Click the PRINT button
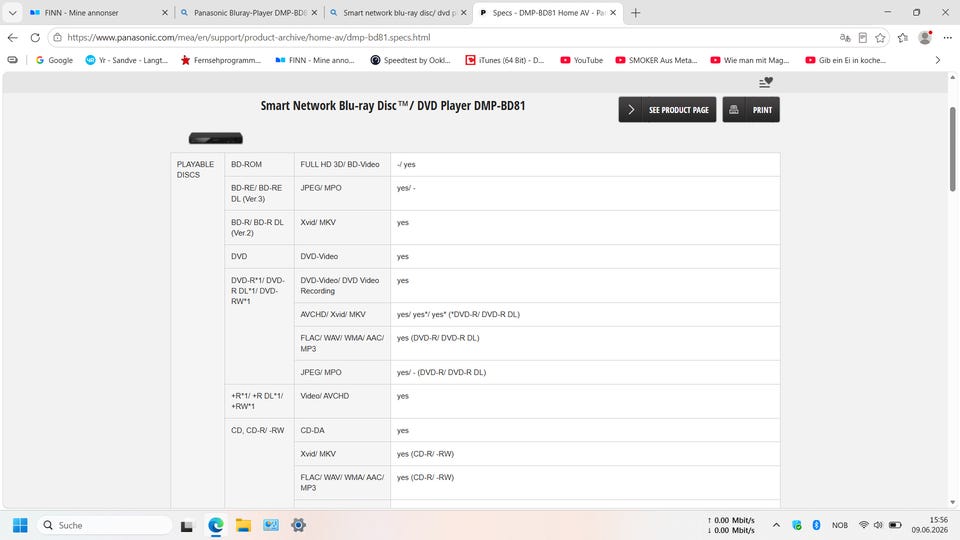The height and width of the screenshot is (540, 960). point(751,110)
